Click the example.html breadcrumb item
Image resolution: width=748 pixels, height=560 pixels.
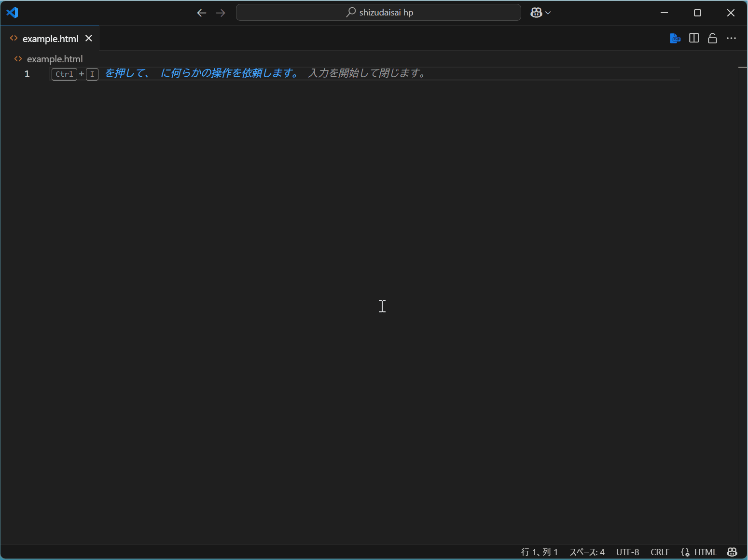55,59
